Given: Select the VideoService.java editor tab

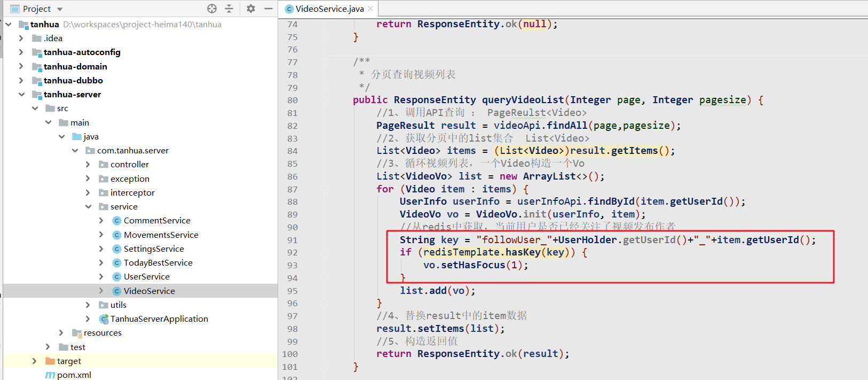Looking at the screenshot, I should 329,9.
